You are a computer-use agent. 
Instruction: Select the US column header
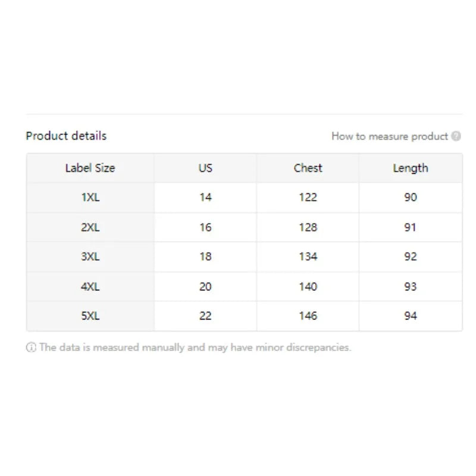(x=205, y=168)
